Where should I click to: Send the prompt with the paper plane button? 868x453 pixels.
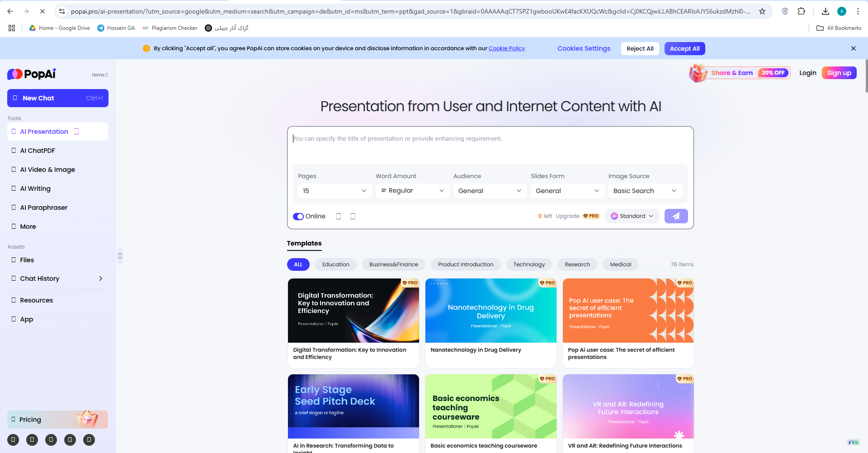[676, 216]
